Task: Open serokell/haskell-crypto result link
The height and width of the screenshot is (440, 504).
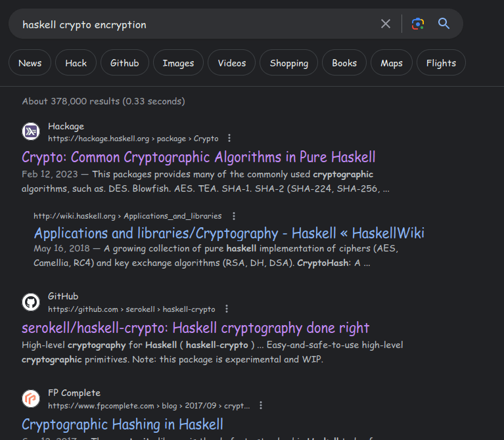Action: coord(195,328)
